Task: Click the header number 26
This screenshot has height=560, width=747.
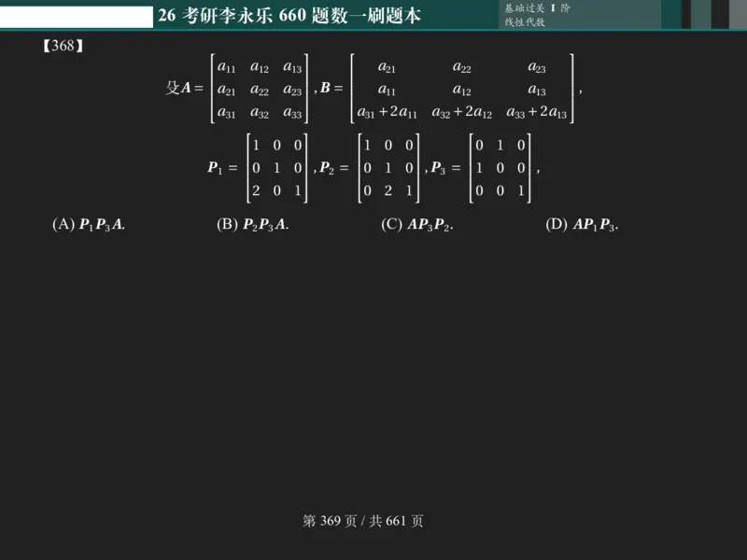Action: (168, 14)
